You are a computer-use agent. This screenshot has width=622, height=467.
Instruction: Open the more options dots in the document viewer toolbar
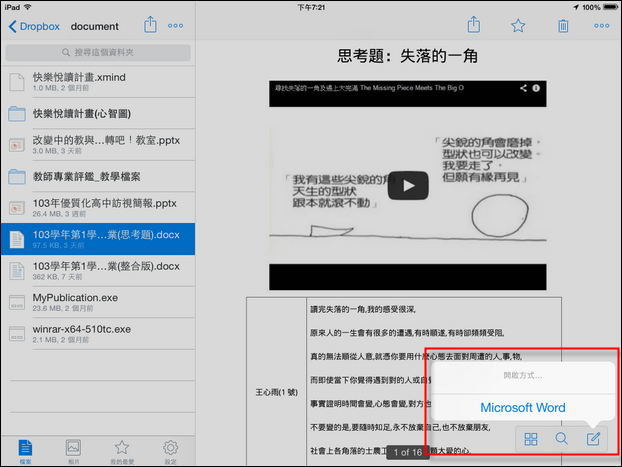[602, 26]
